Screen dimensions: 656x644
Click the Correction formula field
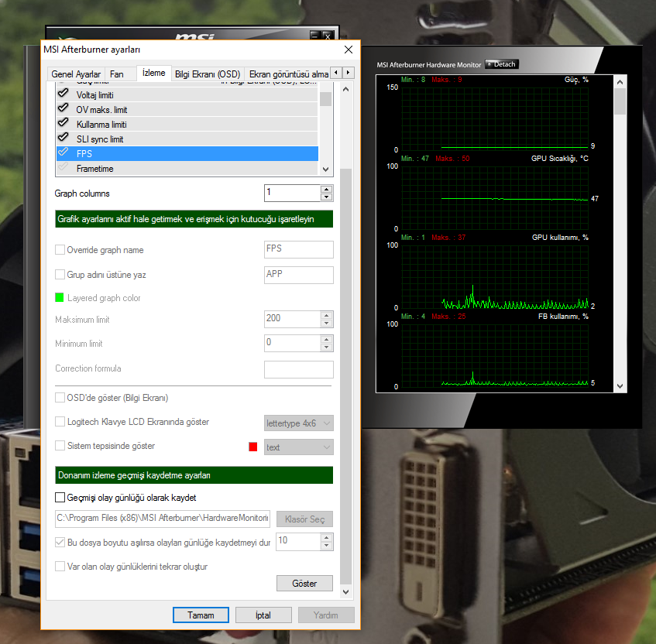(299, 369)
